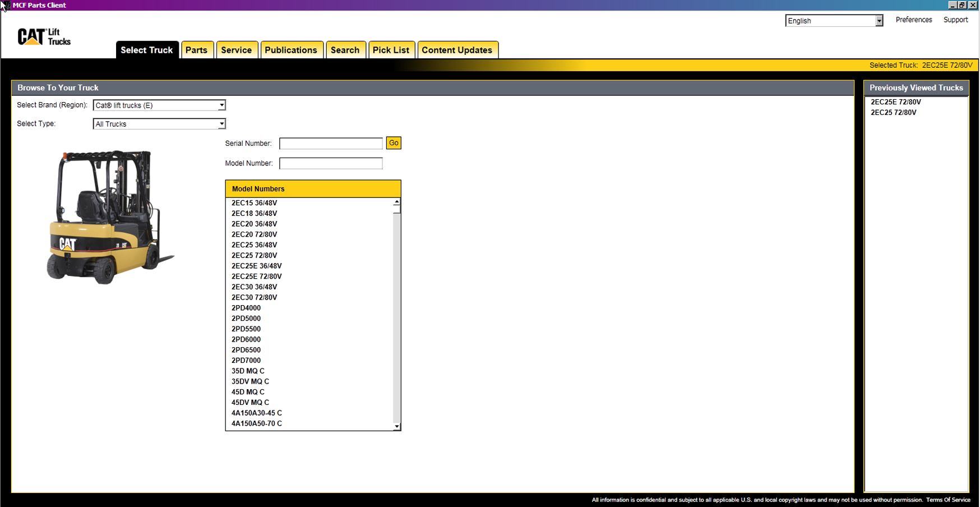Click the MCF Parts Client title bar icon

[x=5, y=5]
